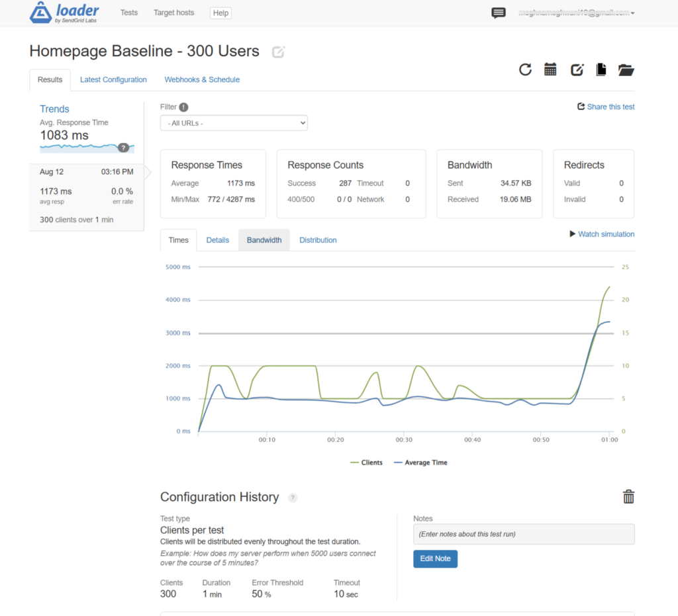Click the trends question mark icon
This screenshot has height=616, width=678.
pos(123,148)
